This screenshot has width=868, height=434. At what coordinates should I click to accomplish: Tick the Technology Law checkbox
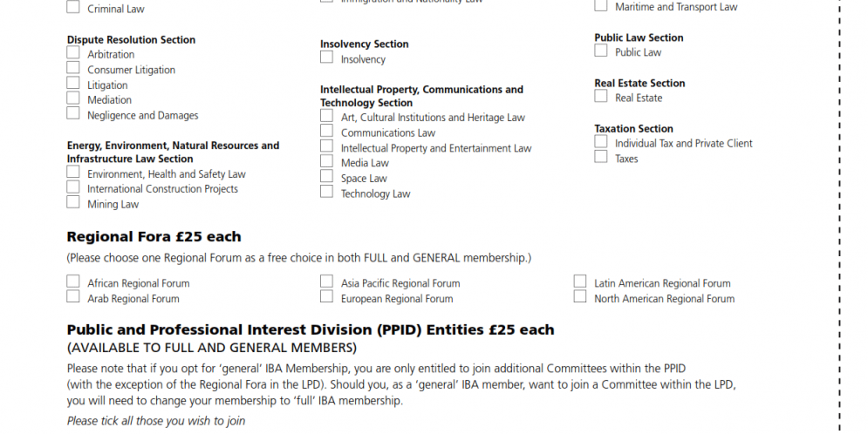point(326,192)
